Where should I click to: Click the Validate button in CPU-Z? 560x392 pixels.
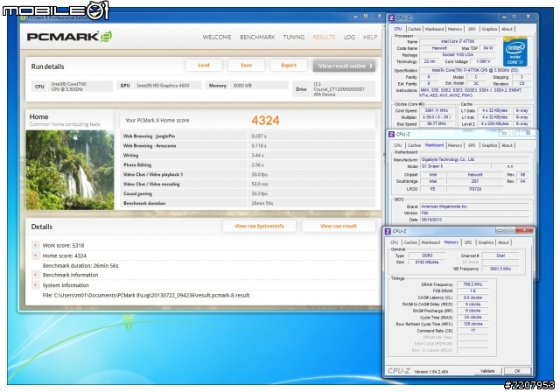(487, 371)
